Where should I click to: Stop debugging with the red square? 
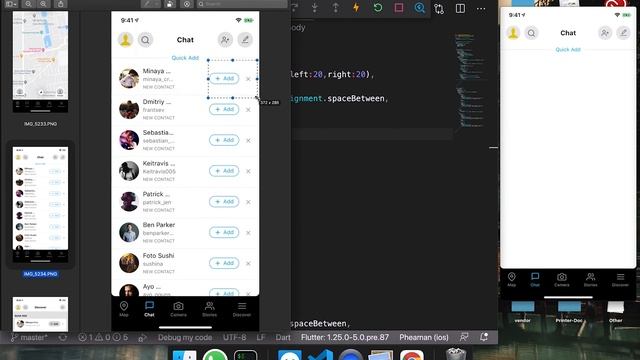(399, 8)
